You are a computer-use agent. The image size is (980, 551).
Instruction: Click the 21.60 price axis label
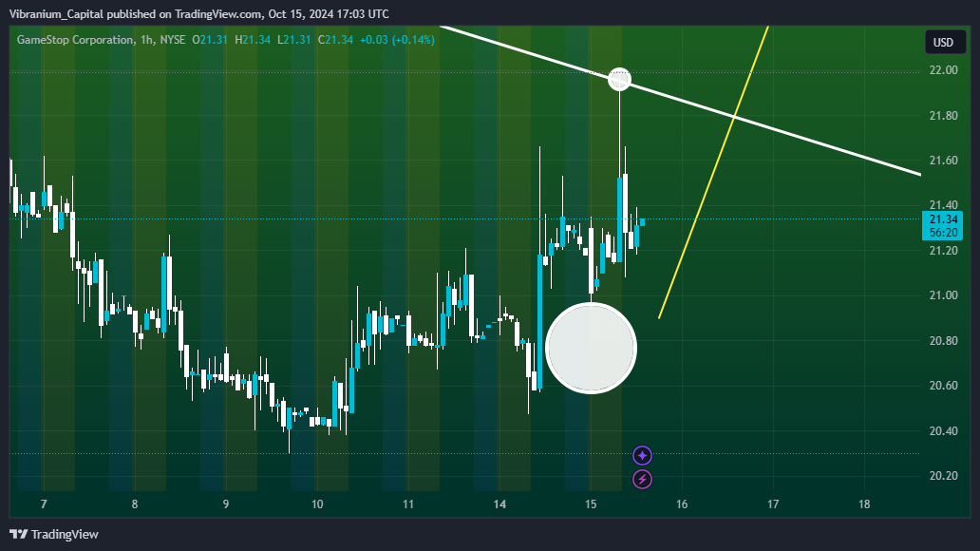pos(943,161)
